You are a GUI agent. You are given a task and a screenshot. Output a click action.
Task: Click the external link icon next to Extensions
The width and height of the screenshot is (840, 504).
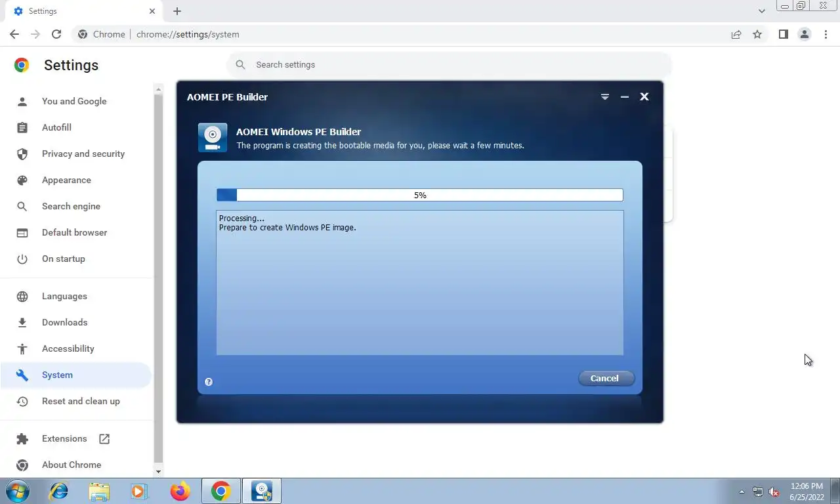pyautogui.click(x=104, y=438)
